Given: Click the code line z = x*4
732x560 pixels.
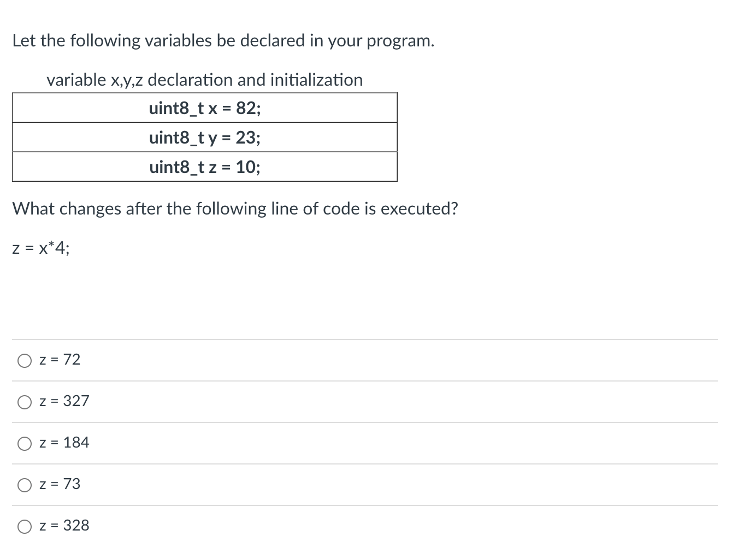Looking at the screenshot, I should pos(40,248).
